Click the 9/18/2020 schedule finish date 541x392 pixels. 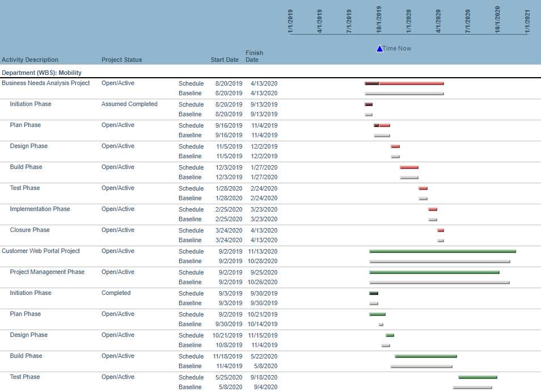coord(264,377)
